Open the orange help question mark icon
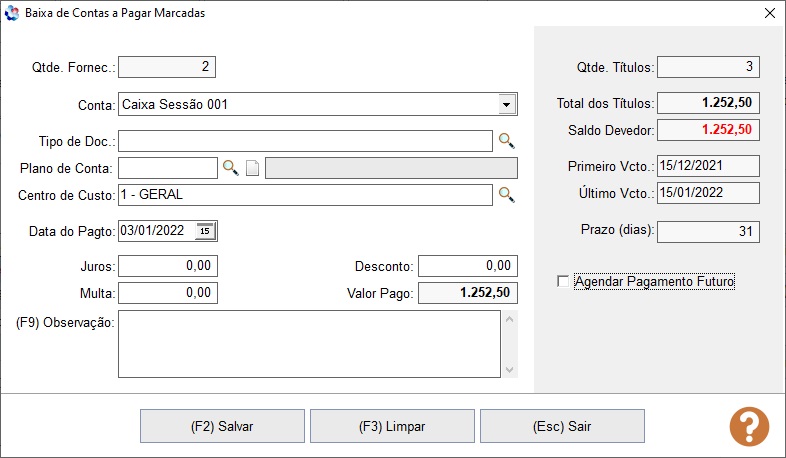 click(749, 426)
